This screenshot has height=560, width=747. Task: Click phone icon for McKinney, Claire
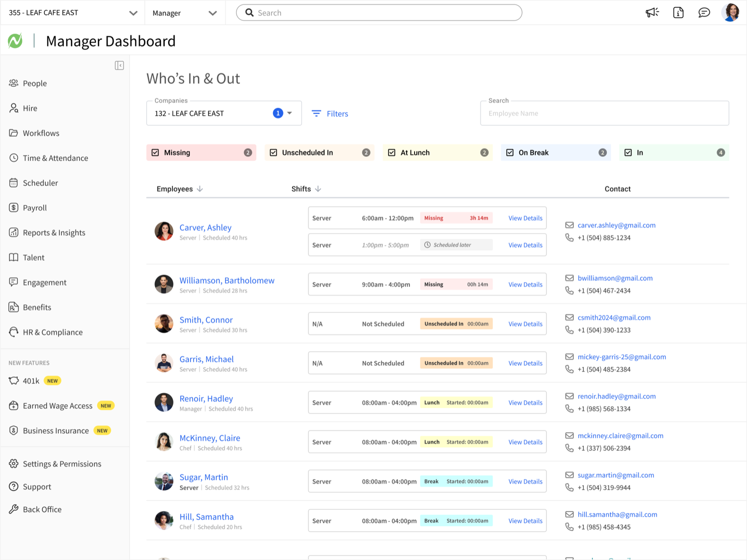569,448
